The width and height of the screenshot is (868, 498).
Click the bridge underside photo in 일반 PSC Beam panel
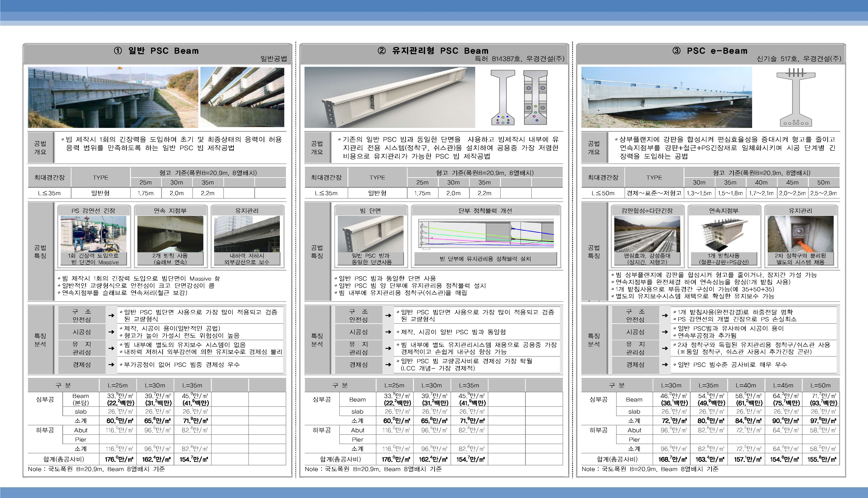tap(113, 98)
